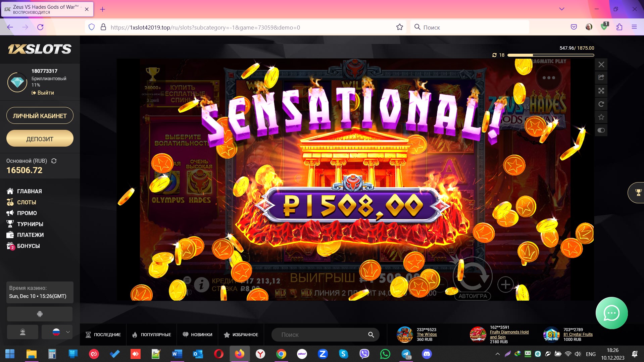Click the slot spin button
This screenshot has height=362, width=644.
[473, 276]
